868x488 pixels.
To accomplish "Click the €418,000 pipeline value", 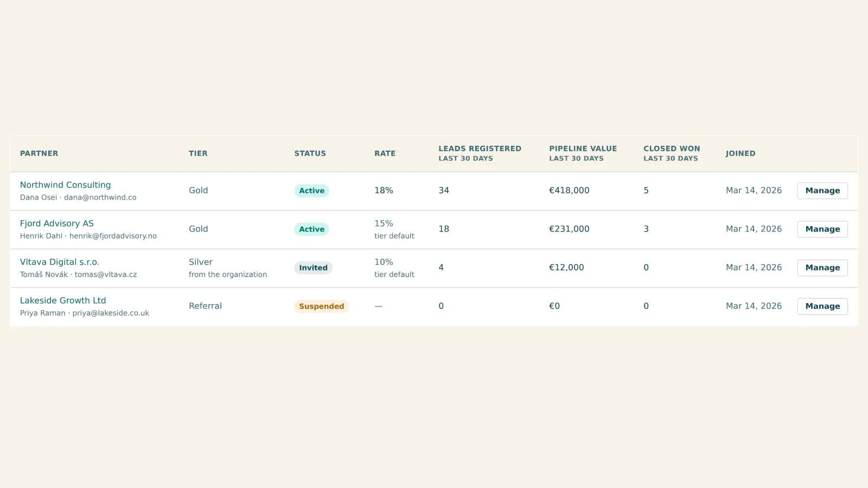I will (x=569, y=190).
